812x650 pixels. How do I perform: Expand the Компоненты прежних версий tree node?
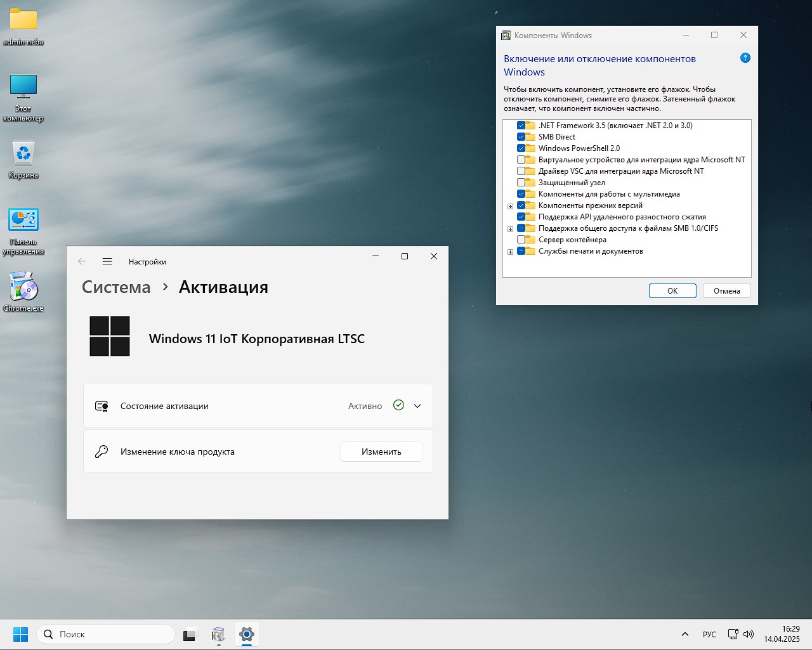510,206
